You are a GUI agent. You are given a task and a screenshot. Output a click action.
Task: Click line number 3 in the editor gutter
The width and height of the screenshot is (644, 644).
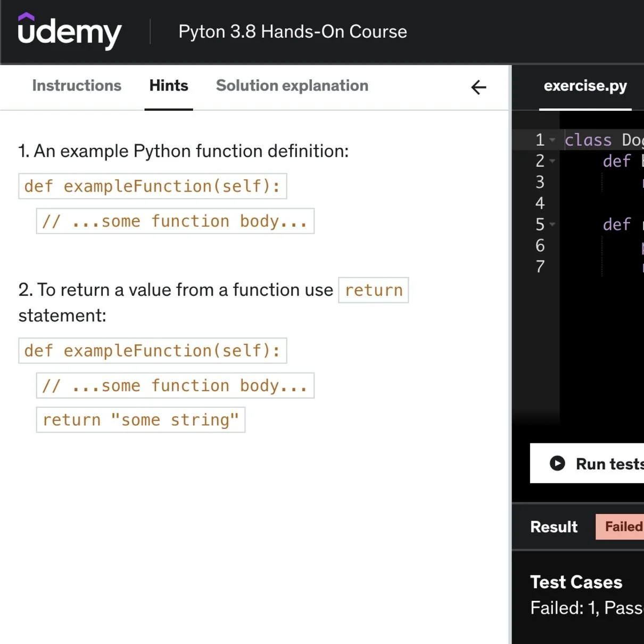540,182
